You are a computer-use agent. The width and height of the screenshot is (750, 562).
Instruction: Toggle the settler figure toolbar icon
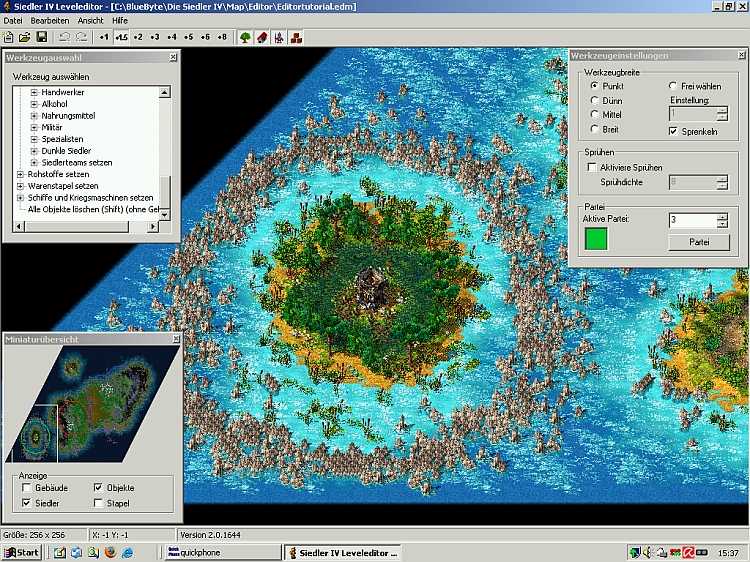click(279, 37)
